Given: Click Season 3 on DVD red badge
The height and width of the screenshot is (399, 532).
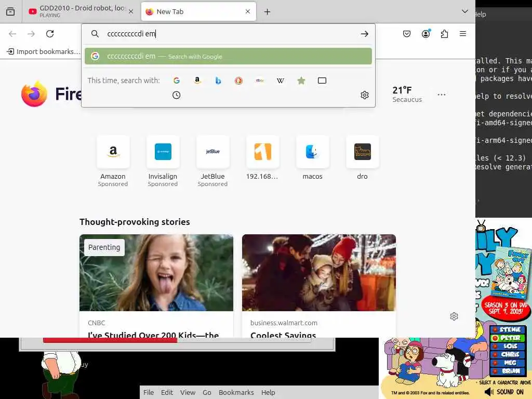Looking at the screenshot, I should [506, 308].
